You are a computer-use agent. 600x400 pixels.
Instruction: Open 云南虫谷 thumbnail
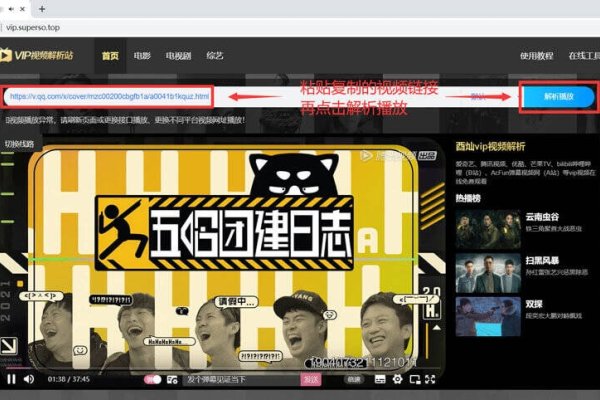pyautogui.click(x=488, y=229)
